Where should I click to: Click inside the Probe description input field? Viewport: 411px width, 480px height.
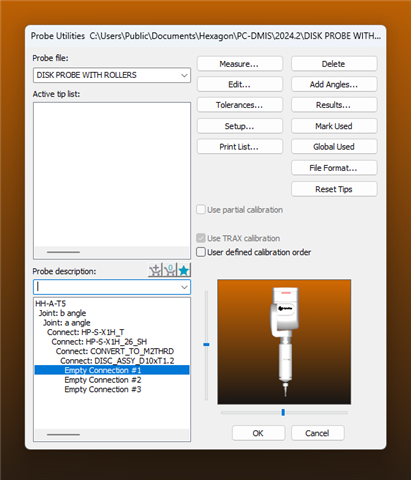pyautogui.click(x=107, y=287)
